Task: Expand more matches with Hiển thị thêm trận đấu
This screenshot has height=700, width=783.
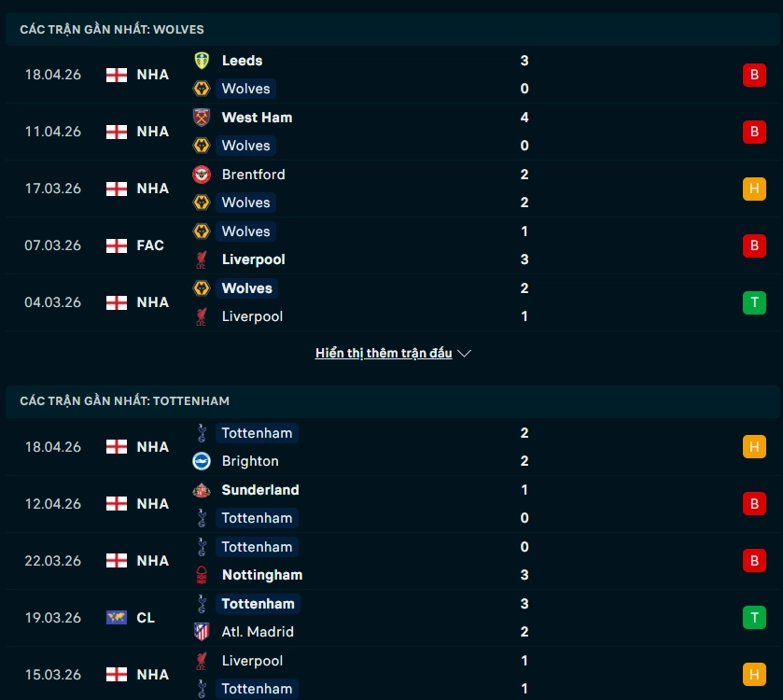Action: coord(384,354)
